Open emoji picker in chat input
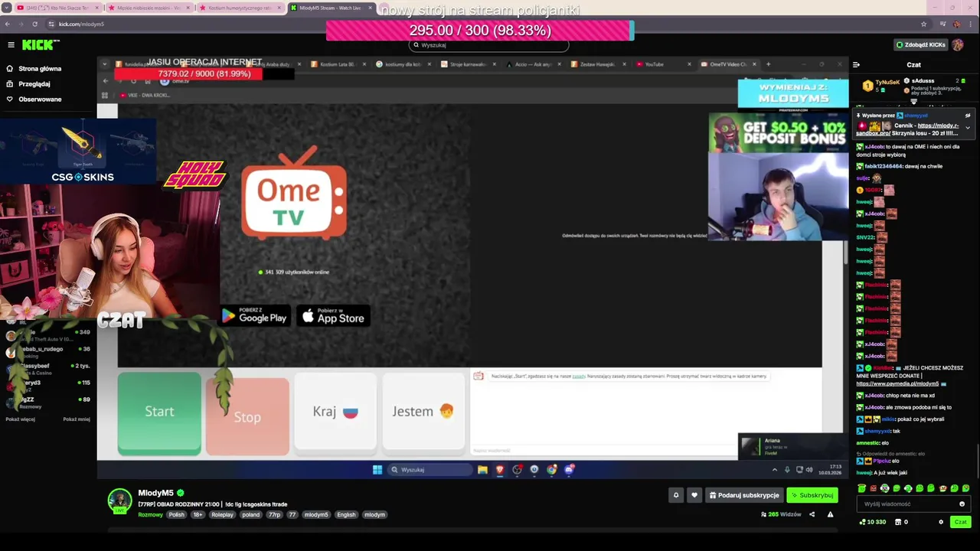The image size is (980, 551). pos(962,504)
